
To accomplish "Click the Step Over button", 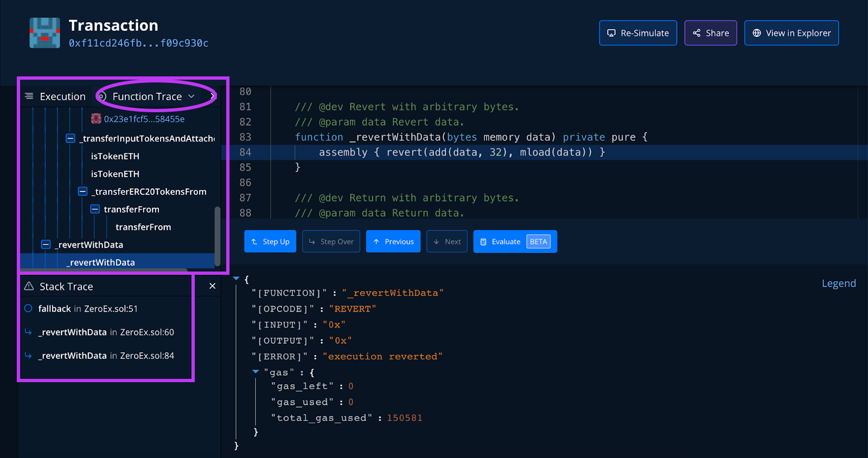I will (x=331, y=242).
